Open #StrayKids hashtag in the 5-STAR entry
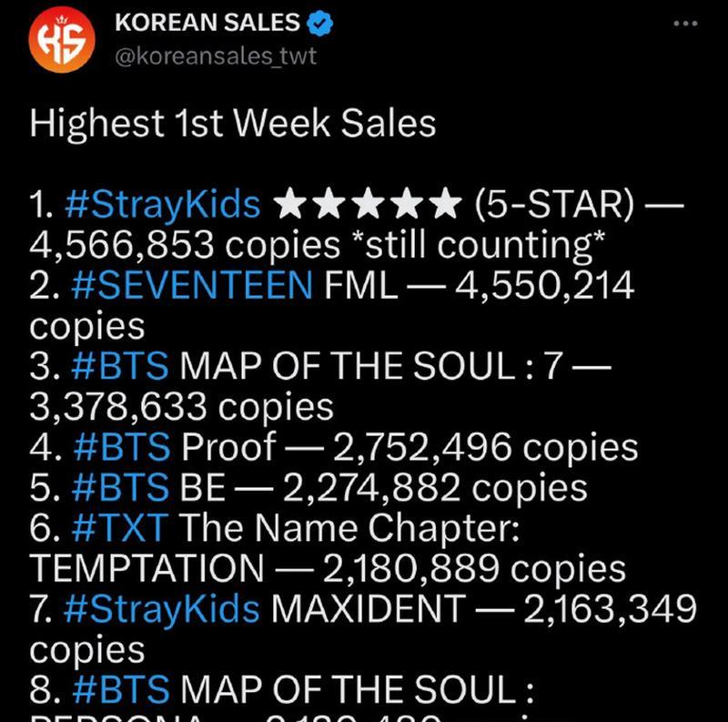The image size is (728, 722). (163, 205)
